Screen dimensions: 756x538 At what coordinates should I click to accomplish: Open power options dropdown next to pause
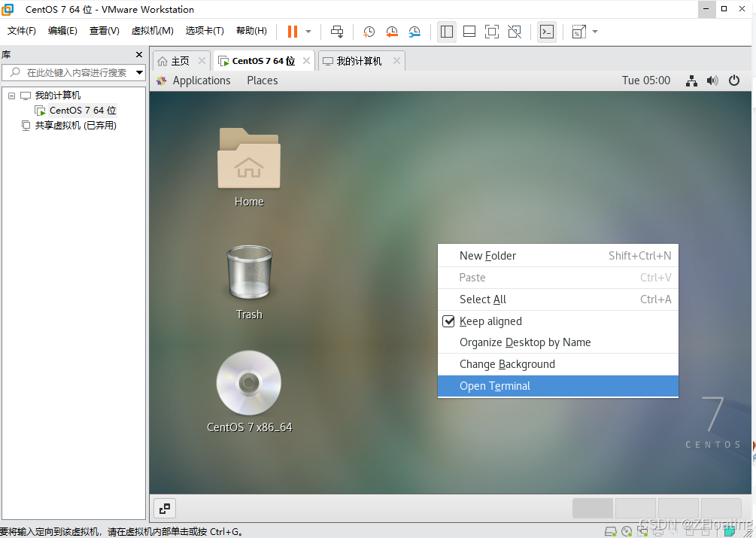308,32
